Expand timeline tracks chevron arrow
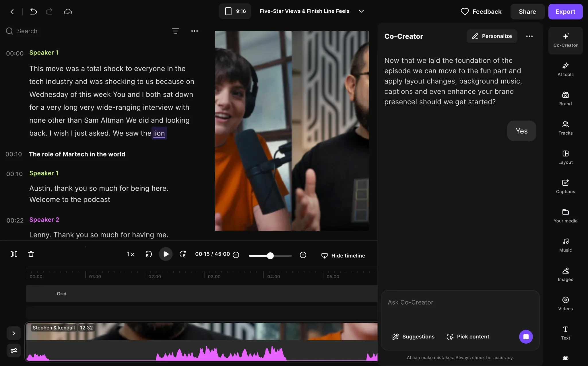This screenshot has width=588, height=366. click(x=14, y=333)
